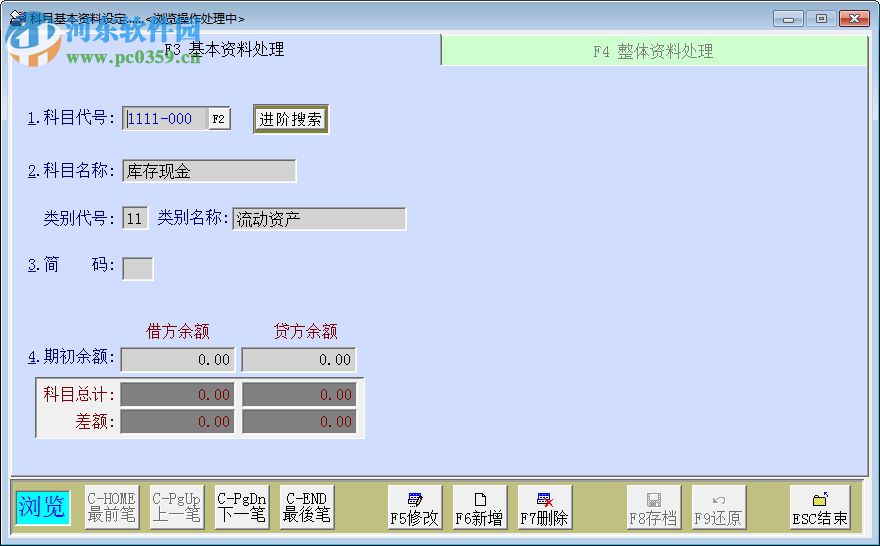Jump to last record with C-END 最後笔
880x546 pixels.
coord(307,507)
